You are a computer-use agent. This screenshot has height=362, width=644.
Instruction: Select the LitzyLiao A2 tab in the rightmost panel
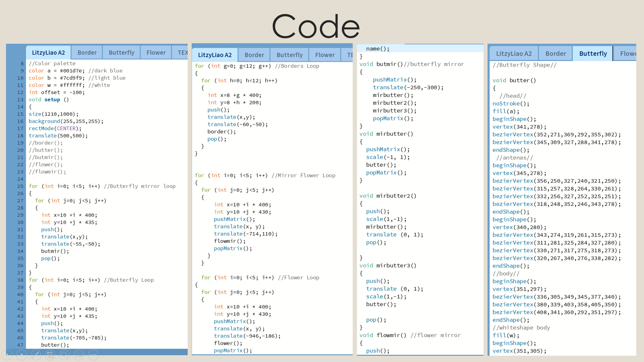click(x=514, y=53)
